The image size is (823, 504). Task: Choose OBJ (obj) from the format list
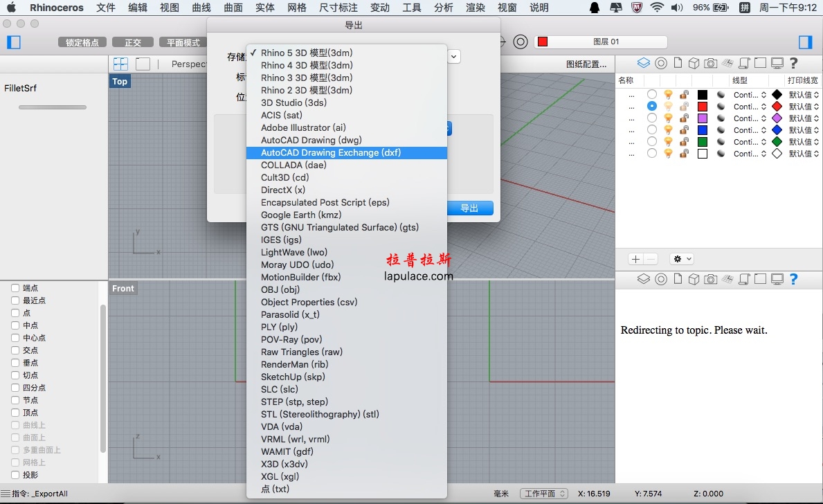(x=346, y=289)
